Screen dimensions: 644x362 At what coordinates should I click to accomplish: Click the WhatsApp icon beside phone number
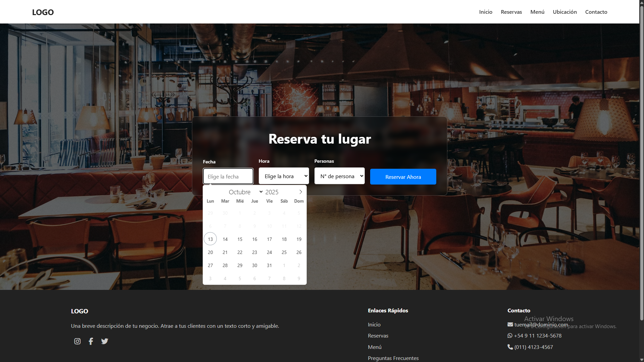[x=510, y=335]
